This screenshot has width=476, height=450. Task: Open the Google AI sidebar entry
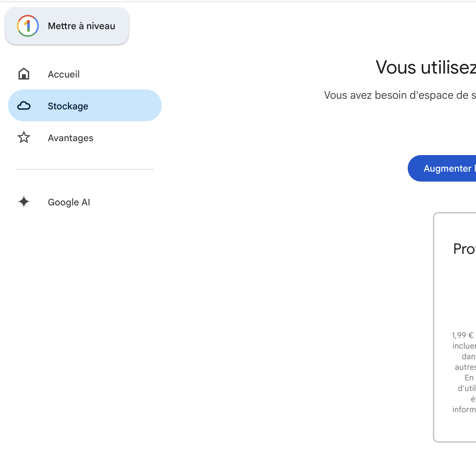[x=69, y=202]
